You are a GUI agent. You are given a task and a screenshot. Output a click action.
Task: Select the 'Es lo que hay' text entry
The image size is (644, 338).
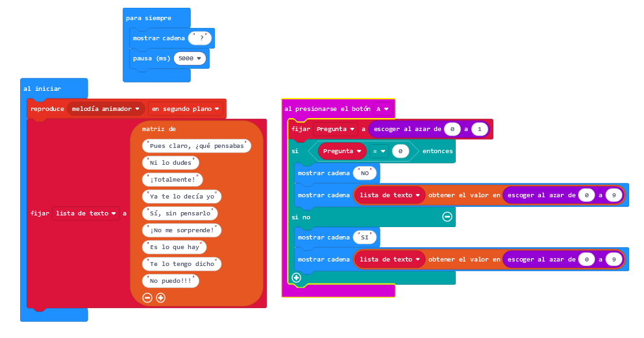pyautogui.click(x=174, y=247)
